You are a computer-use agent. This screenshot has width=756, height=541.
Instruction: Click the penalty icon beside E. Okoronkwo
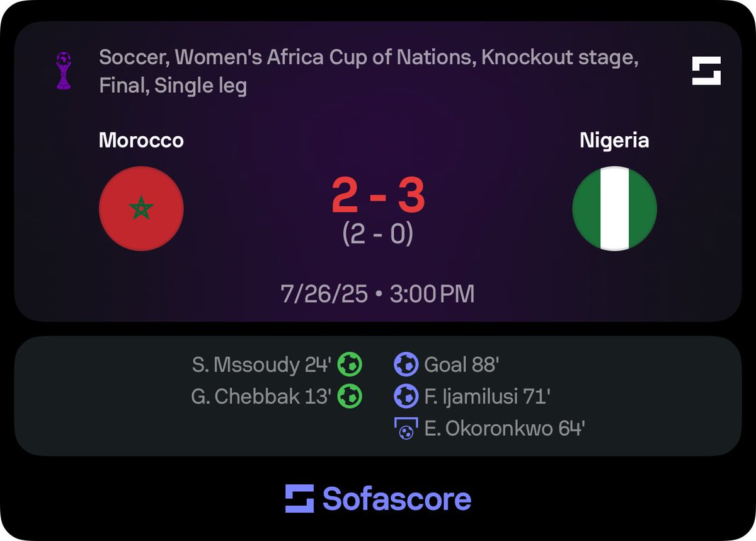click(406, 429)
